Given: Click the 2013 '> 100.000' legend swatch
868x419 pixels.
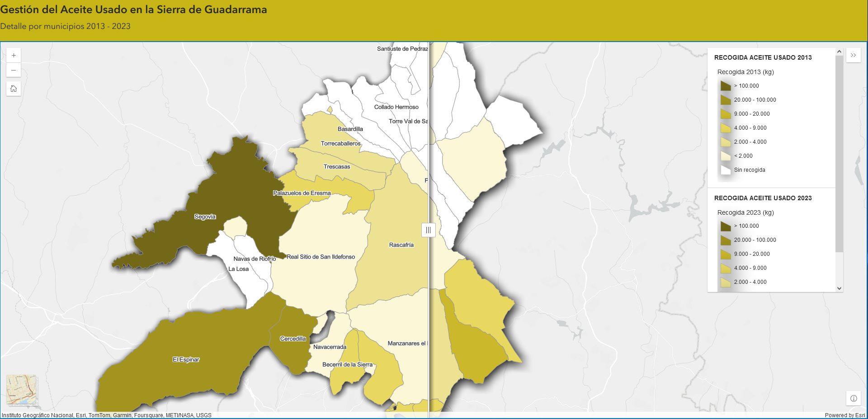Looking at the screenshot, I should tap(726, 86).
